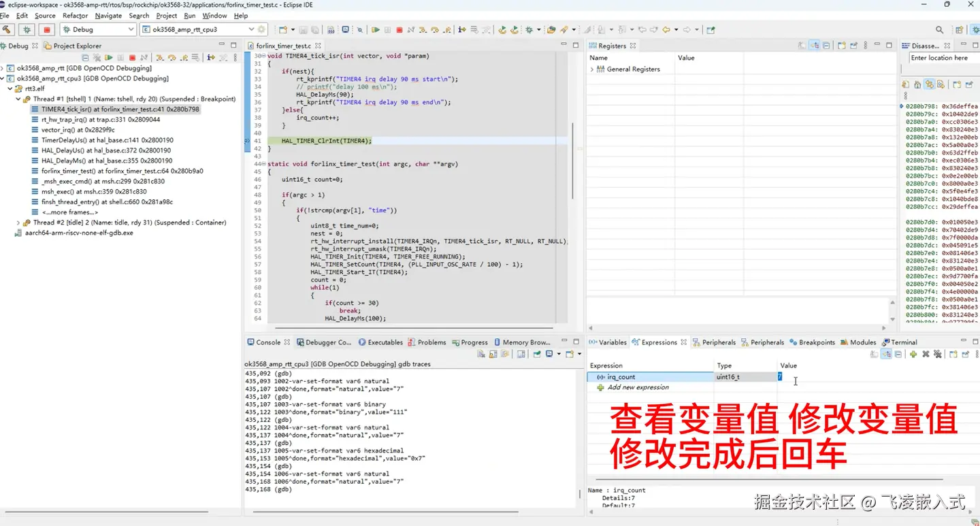This screenshot has width=980, height=526.
Task: Click Step Over in the main toolbar
Action: 435,30
